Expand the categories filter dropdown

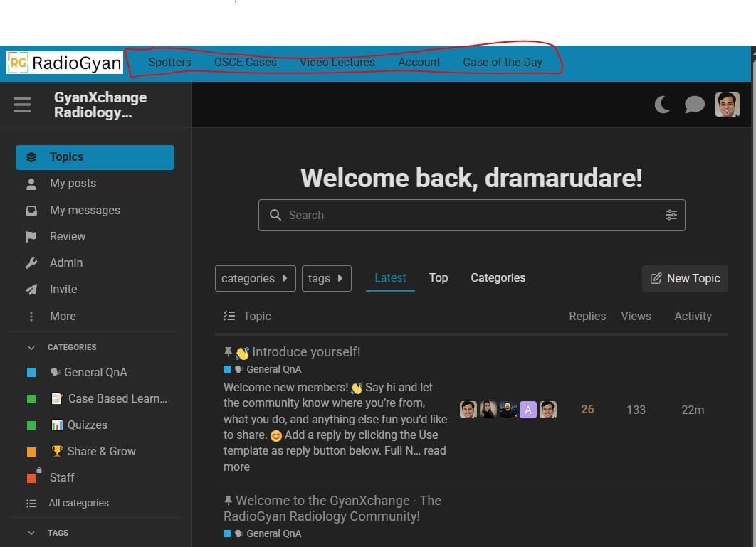tap(255, 278)
